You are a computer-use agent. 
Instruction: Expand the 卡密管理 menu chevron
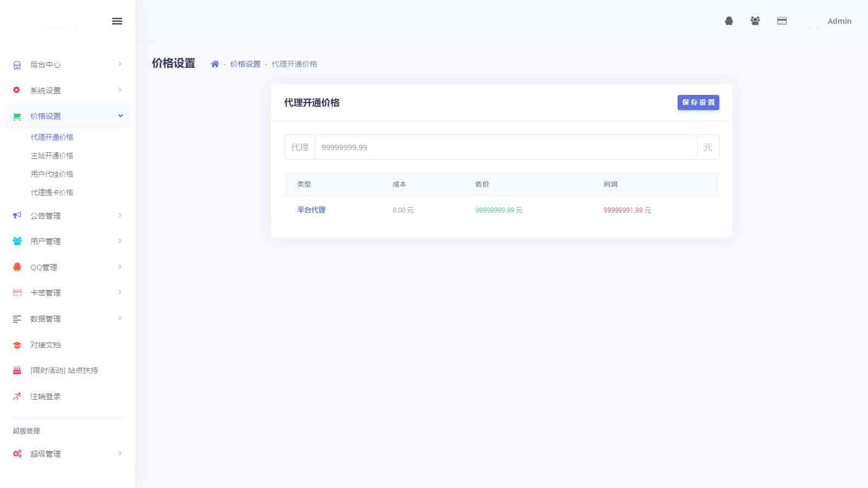tap(120, 292)
